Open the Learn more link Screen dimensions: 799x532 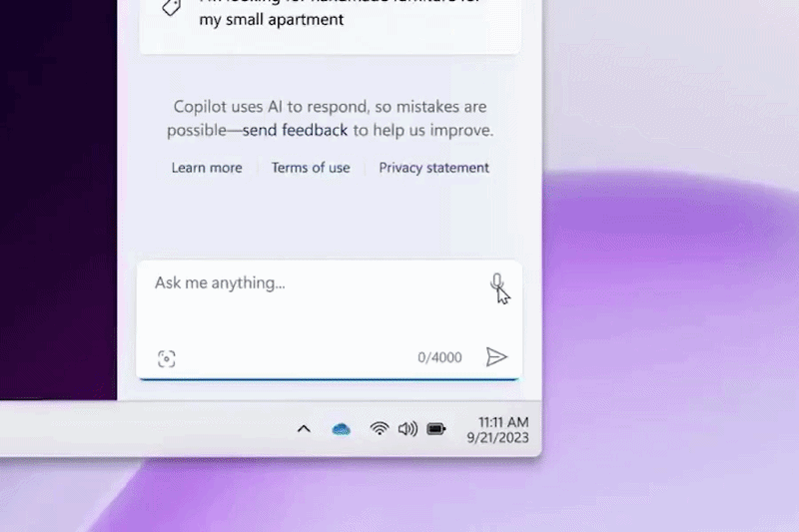pos(207,168)
